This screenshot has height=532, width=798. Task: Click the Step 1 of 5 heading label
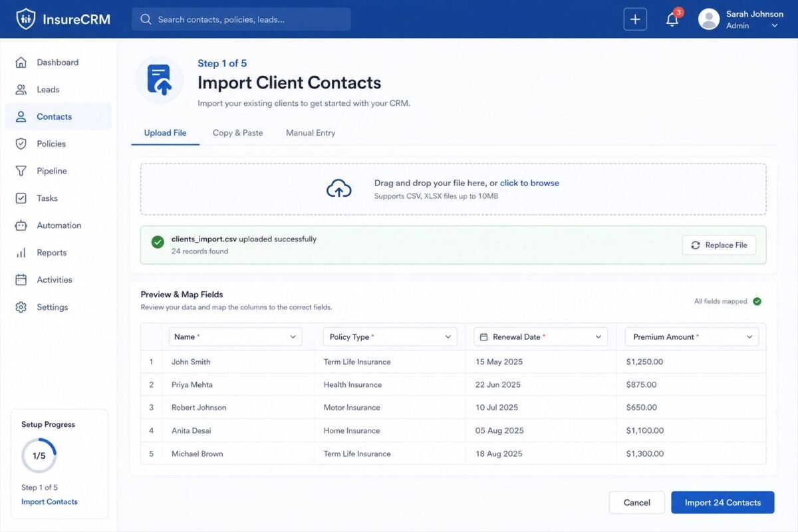(x=222, y=63)
